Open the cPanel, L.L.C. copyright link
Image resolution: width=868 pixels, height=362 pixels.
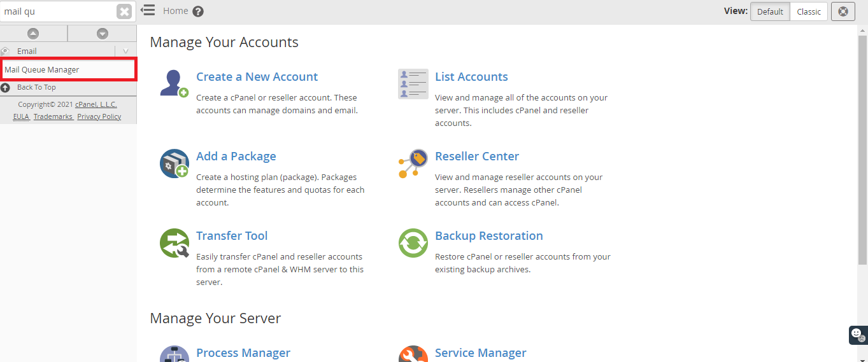point(96,104)
